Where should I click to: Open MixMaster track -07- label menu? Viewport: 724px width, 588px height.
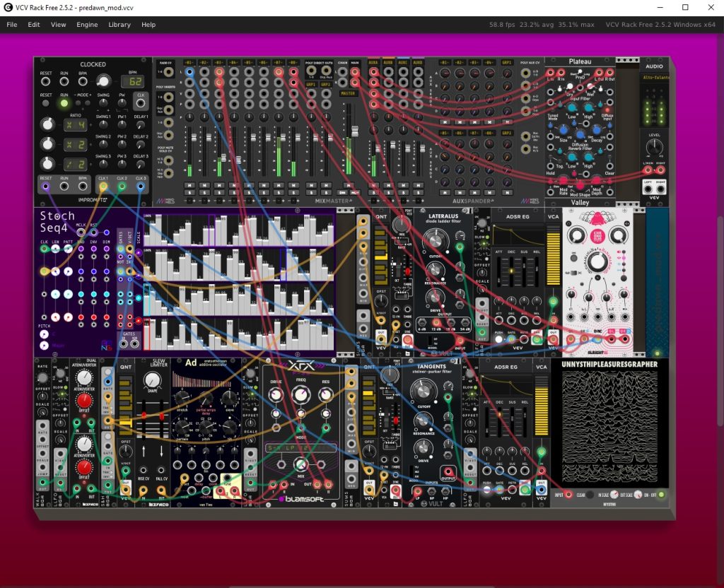[x=279, y=62]
